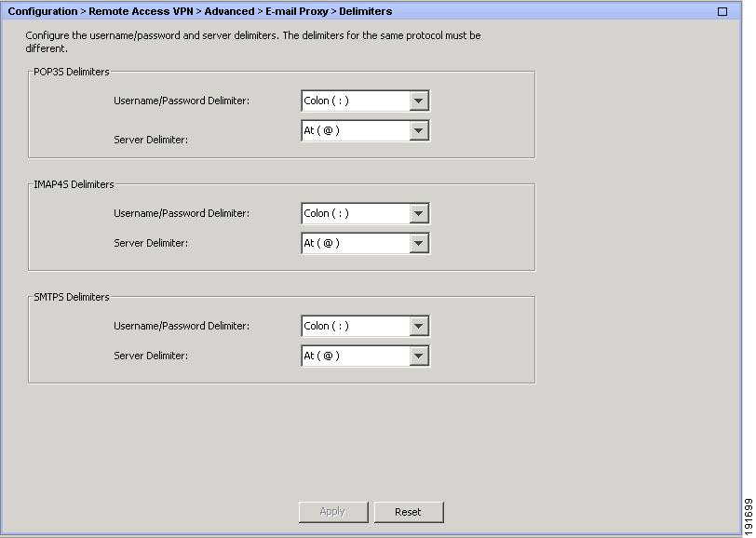Click POP3S Username/Password Delimiter label
The image size is (756, 538).
point(182,101)
